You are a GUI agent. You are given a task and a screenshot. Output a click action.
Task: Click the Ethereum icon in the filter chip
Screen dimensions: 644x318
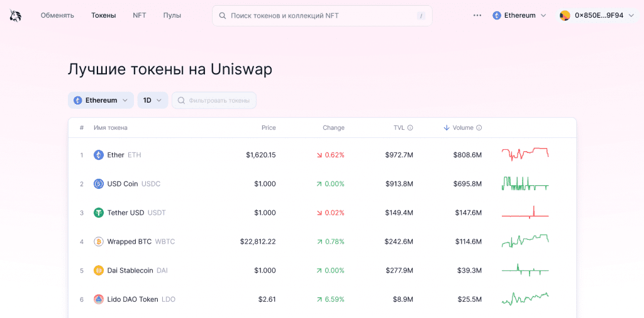point(77,100)
